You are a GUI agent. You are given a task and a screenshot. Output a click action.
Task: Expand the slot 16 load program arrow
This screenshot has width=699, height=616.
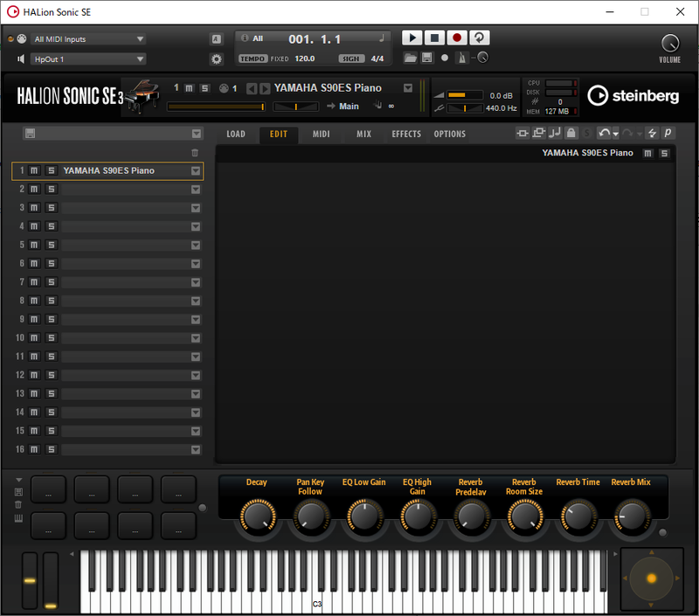196,450
